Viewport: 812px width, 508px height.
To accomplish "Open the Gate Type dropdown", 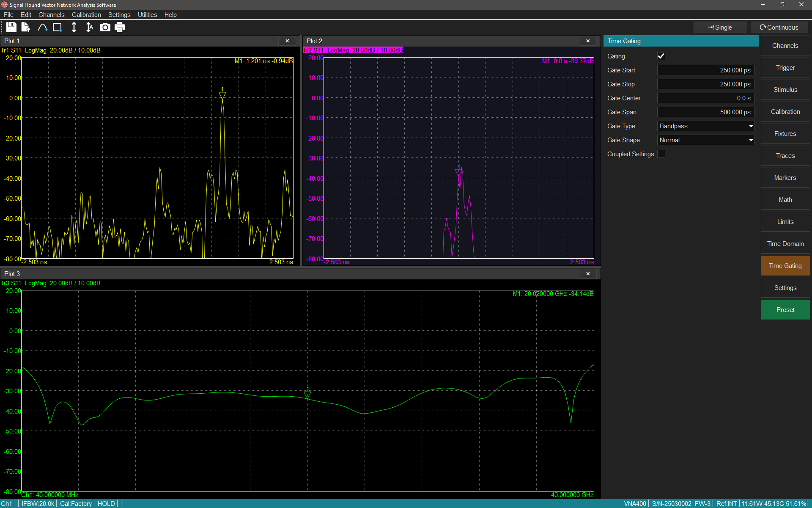I will [x=705, y=126].
